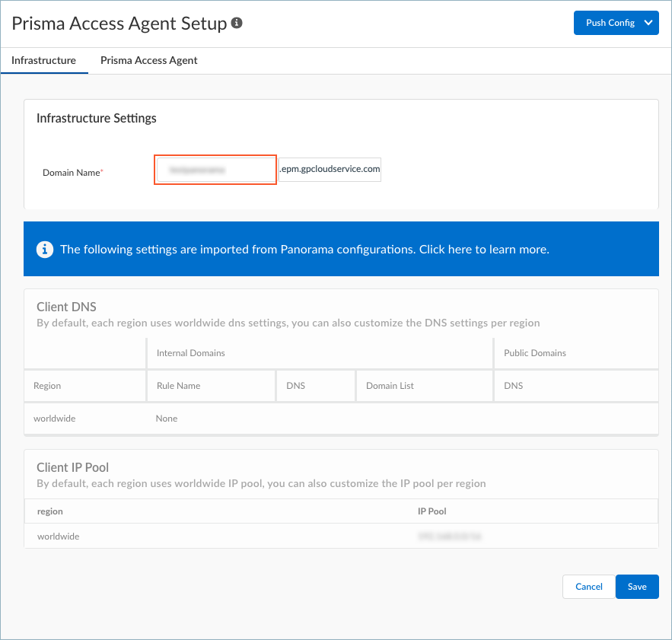Click the Rule Name column header

pos(178,386)
